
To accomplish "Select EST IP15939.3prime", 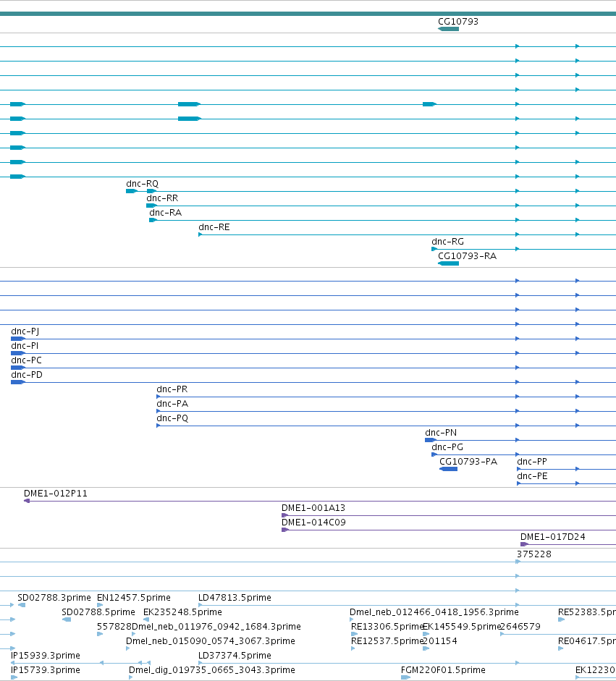I will point(45,656).
